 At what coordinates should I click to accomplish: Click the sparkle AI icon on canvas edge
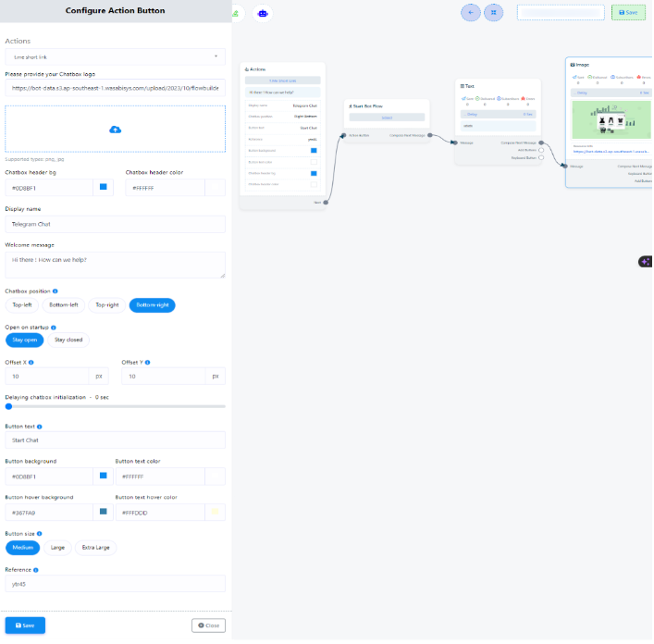(645, 262)
